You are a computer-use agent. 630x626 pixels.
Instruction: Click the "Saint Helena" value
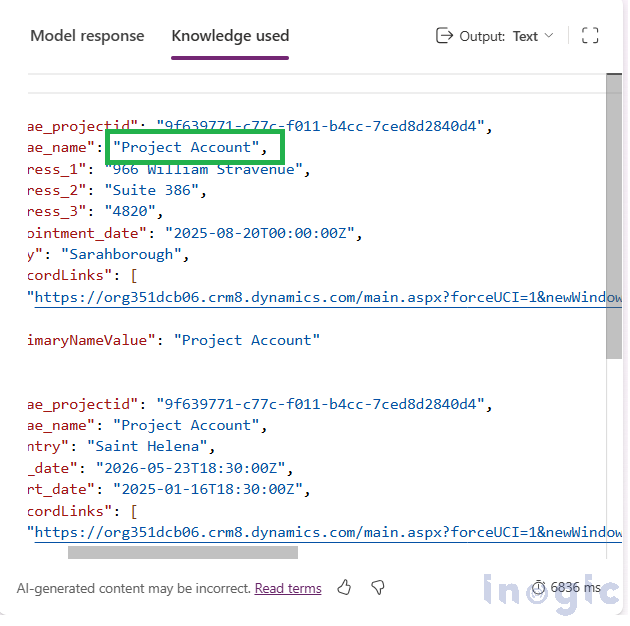tap(147, 446)
